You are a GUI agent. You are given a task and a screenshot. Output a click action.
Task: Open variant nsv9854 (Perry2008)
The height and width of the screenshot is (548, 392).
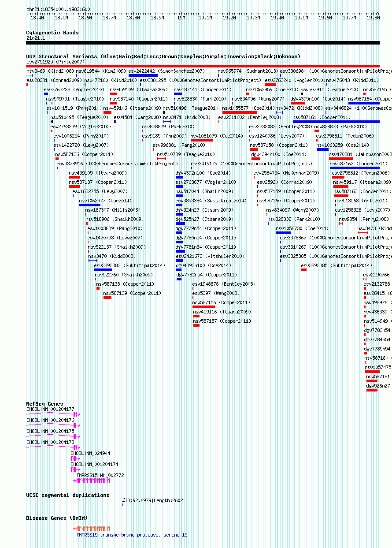364,219
